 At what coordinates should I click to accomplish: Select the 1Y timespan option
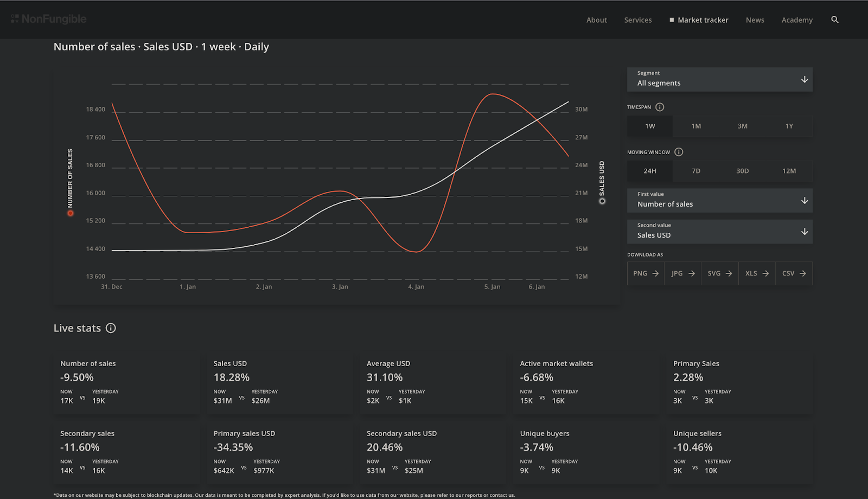pos(789,126)
